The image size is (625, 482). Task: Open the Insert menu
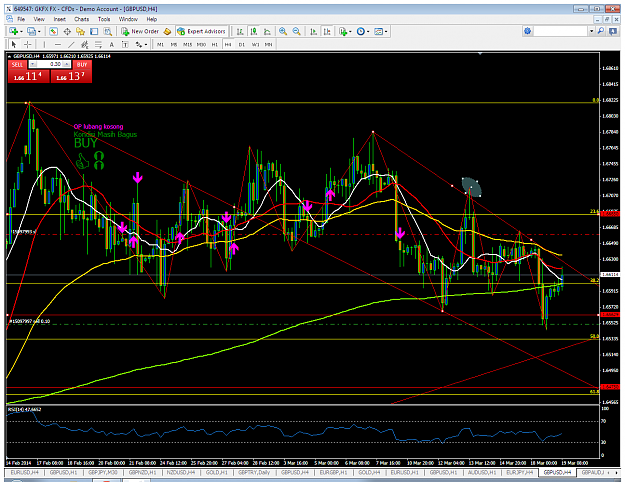(x=59, y=19)
